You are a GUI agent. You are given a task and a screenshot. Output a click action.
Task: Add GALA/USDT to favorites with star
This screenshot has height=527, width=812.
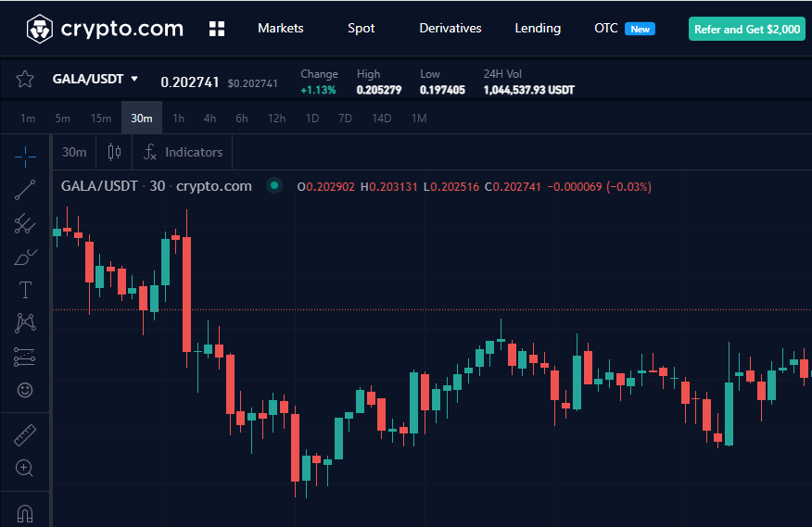click(x=25, y=80)
